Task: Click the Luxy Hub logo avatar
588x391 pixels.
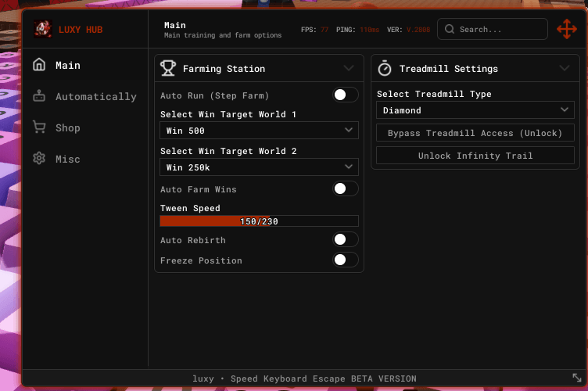Action: (43, 29)
